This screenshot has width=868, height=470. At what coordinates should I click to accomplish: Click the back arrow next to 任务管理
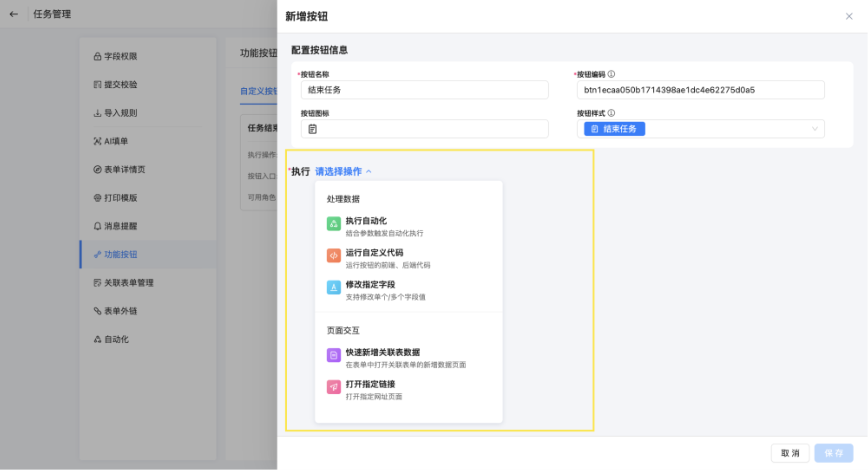pos(14,14)
